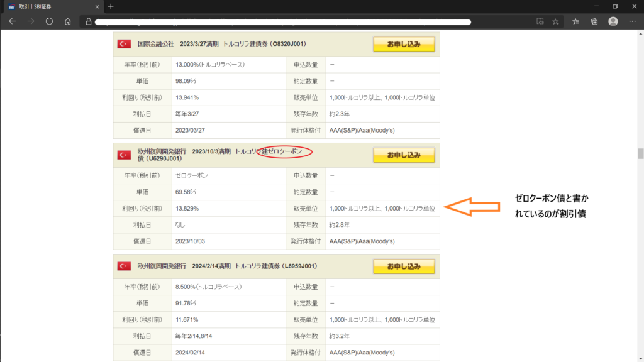The image size is (644, 362).
Task: Click the Turkish flag next to 国際金融公社
Action: 124,44
